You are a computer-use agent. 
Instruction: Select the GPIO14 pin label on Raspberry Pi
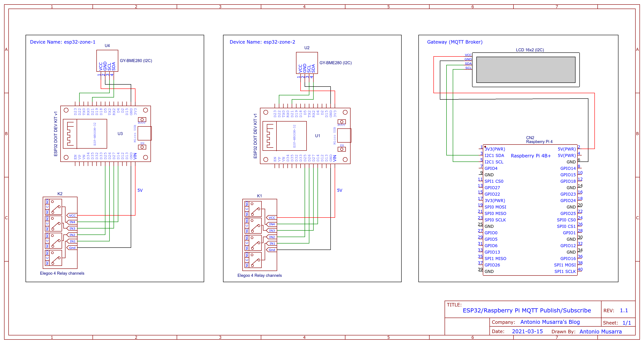tap(568, 169)
